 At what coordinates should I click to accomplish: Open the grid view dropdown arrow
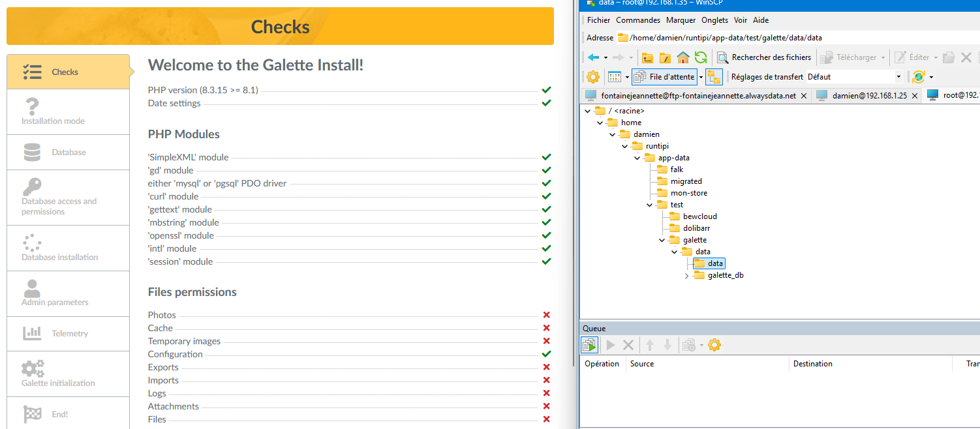point(627,77)
